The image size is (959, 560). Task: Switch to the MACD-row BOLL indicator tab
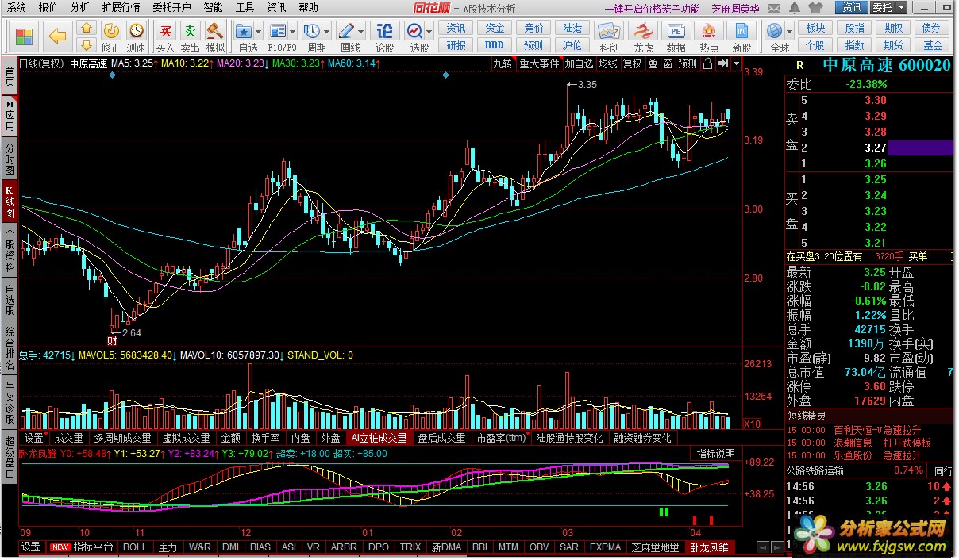click(135, 547)
